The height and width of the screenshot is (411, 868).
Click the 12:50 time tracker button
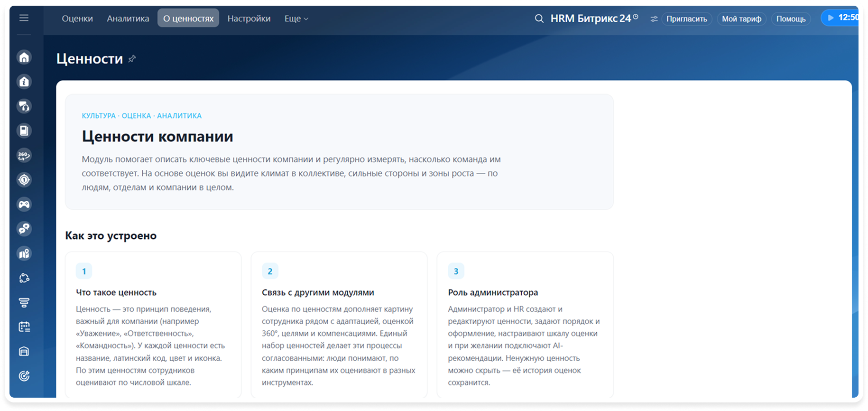tap(840, 18)
